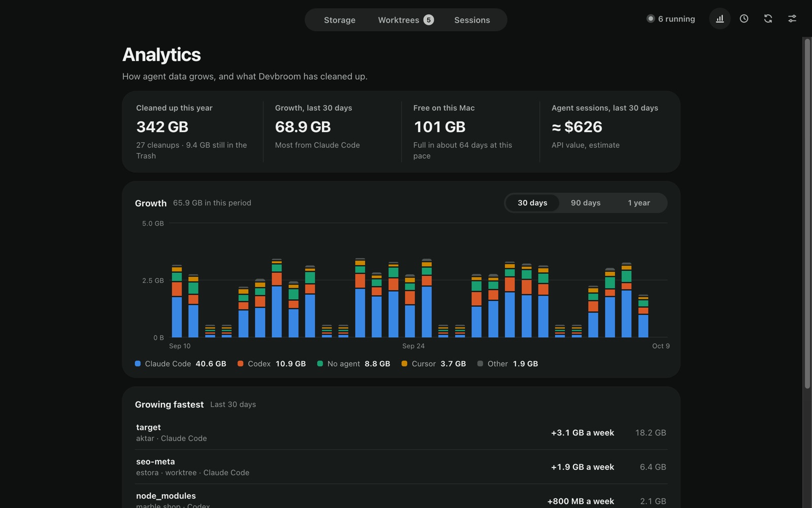
Task: Click the refresh arrows icon
Action: (768, 19)
